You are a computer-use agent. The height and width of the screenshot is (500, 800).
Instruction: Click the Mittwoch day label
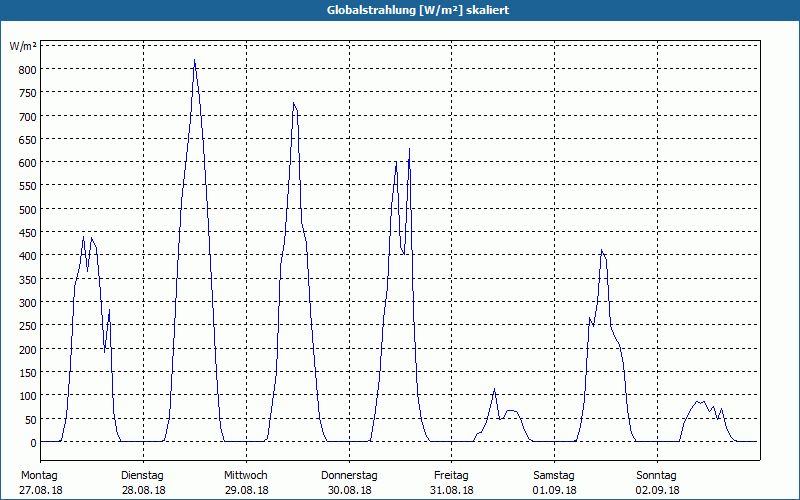[245, 476]
